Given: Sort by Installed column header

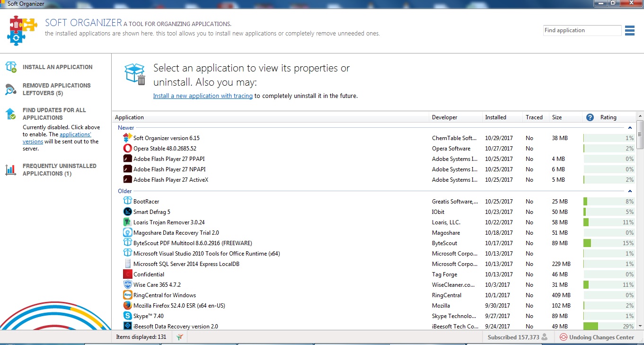Looking at the screenshot, I should (x=503, y=117).
